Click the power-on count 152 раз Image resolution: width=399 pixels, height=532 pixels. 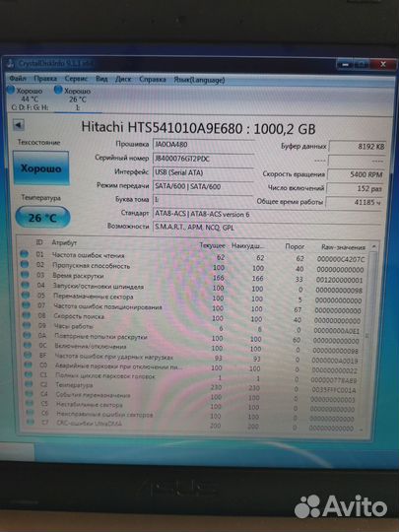click(x=356, y=188)
